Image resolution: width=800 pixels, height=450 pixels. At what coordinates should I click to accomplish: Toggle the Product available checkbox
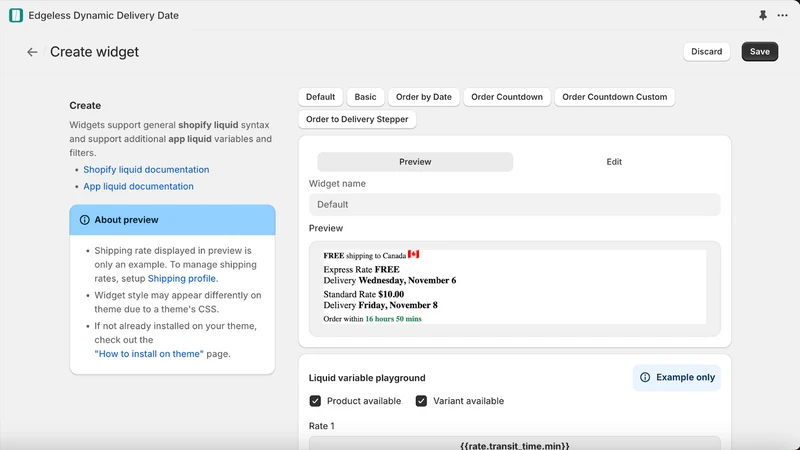pos(315,401)
